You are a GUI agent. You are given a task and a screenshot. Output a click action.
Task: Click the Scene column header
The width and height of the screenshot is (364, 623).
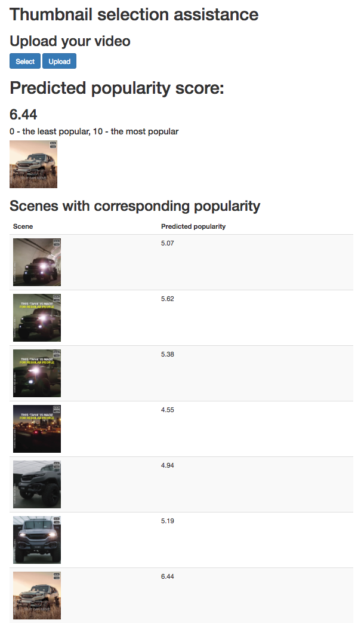23,227
